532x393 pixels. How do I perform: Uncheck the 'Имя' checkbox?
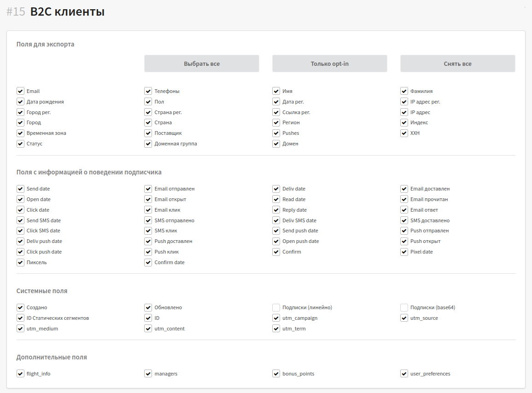click(276, 91)
